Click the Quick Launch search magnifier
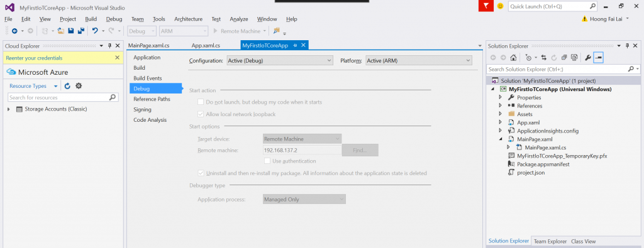644x248 pixels. [592, 6]
